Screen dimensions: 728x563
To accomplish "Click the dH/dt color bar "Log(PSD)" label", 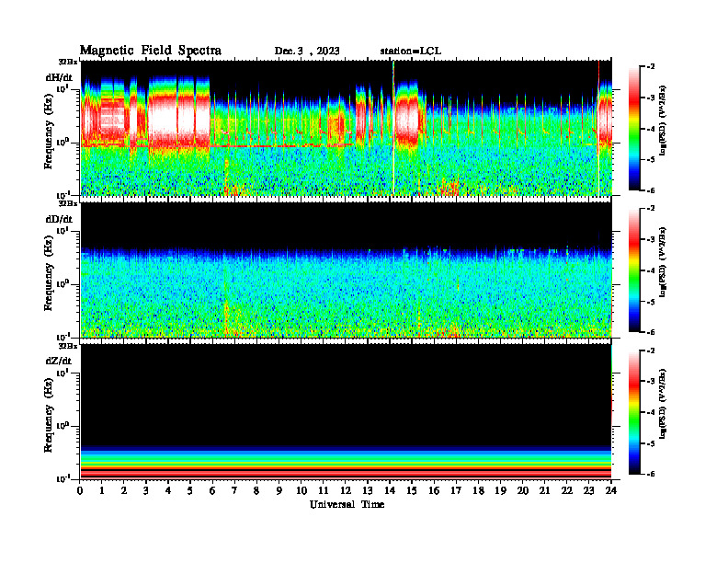I will [x=663, y=121].
